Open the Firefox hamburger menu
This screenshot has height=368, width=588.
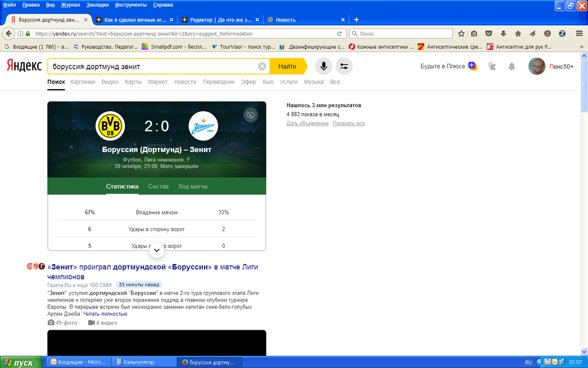578,34
